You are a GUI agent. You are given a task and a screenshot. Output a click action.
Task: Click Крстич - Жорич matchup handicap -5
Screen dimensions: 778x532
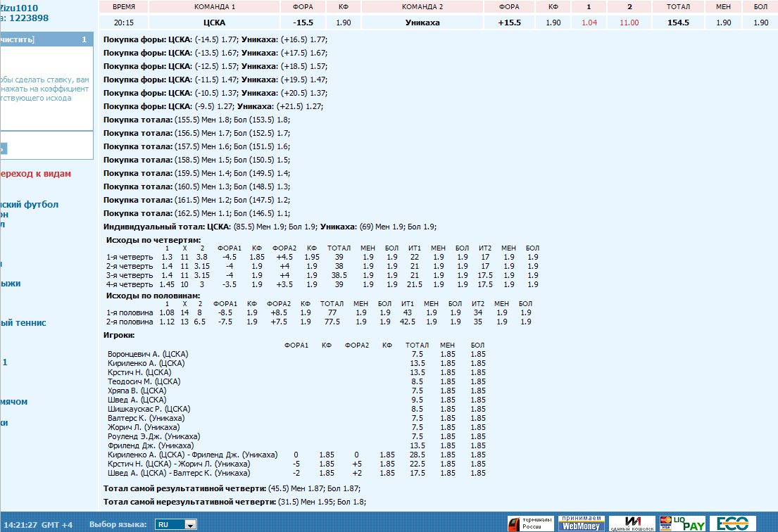(x=296, y=464)
